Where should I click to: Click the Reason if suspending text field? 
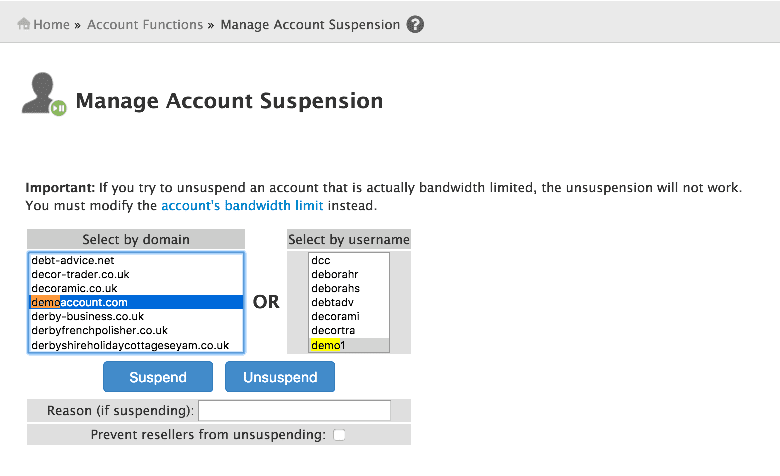tap(294, 411)
